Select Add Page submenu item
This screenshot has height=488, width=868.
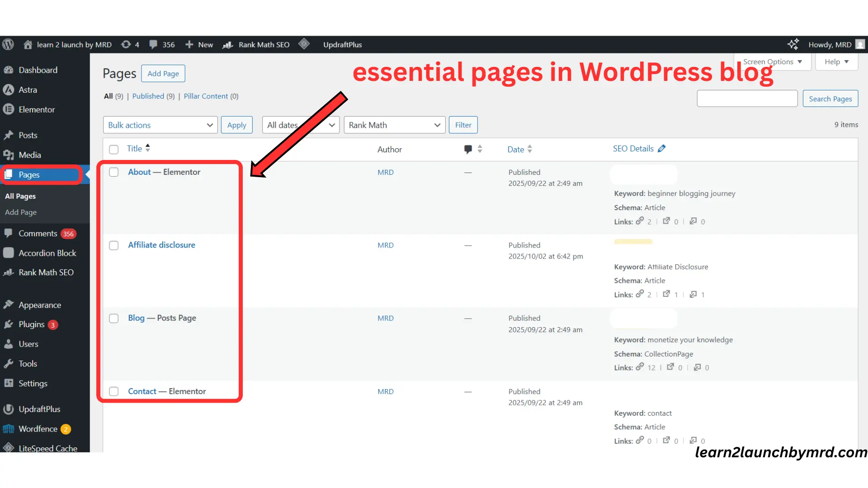(21, 212)
